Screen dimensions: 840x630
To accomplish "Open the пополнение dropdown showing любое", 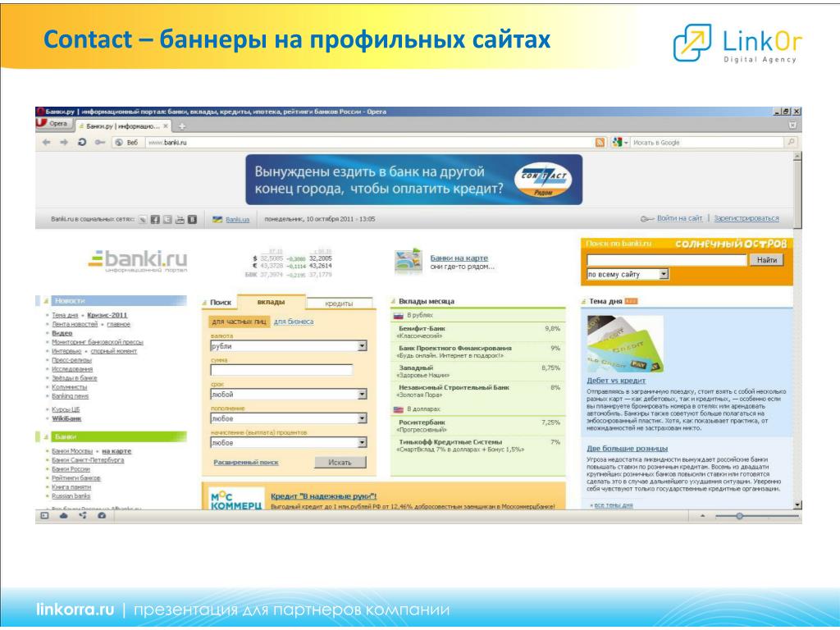I will point(289,418).
